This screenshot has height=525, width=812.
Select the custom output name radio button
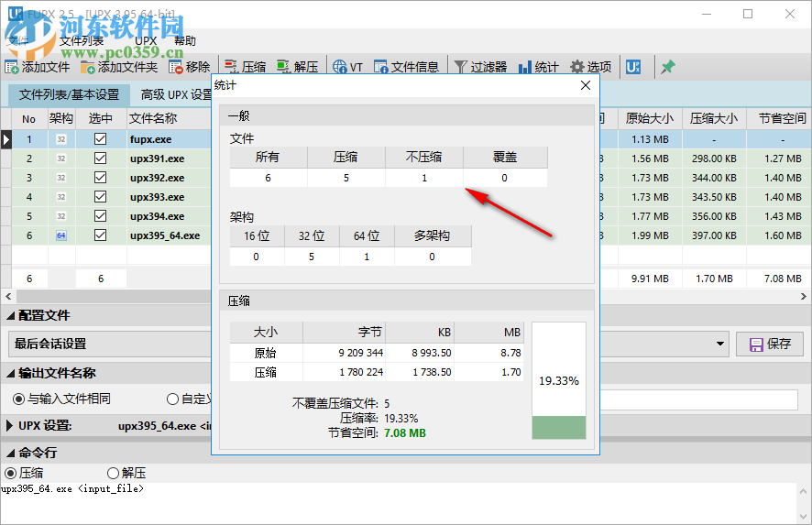172,399
